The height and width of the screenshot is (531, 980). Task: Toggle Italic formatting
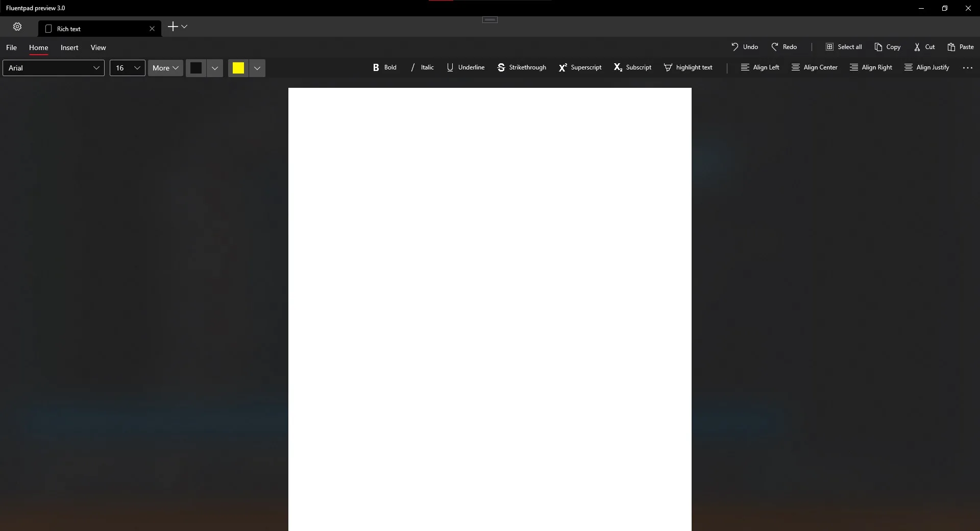pyautogui.click(x=422, y=67)
